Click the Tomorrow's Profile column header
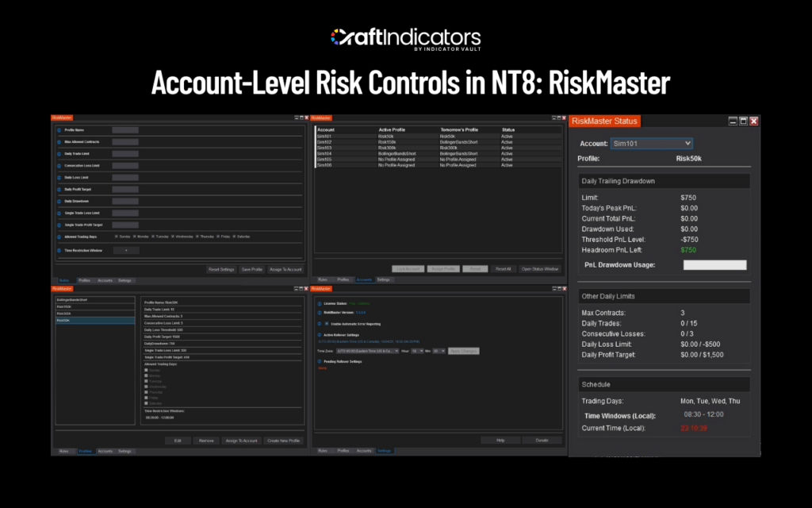 point(459,129)
